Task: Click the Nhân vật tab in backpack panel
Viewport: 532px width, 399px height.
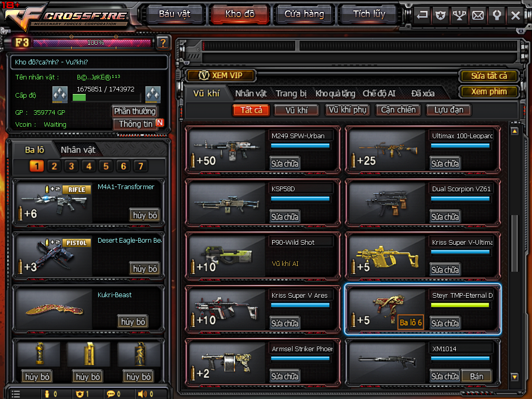Action: point(78,150)
